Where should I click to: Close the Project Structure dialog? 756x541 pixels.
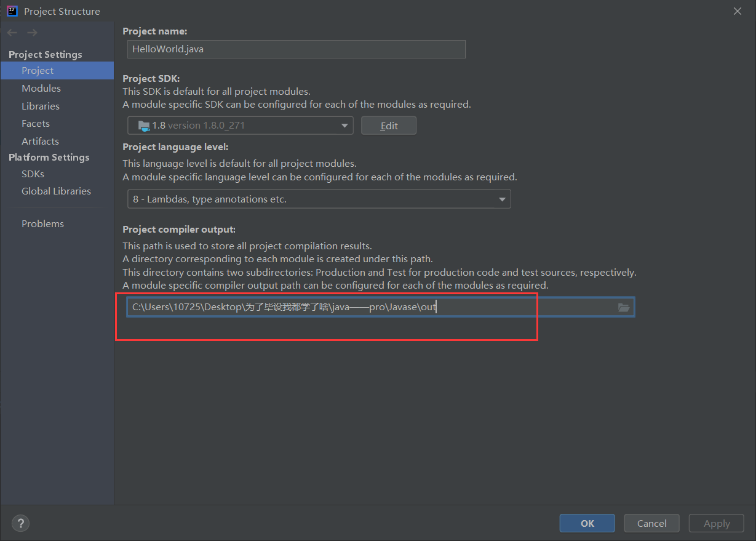pos(738,11)
